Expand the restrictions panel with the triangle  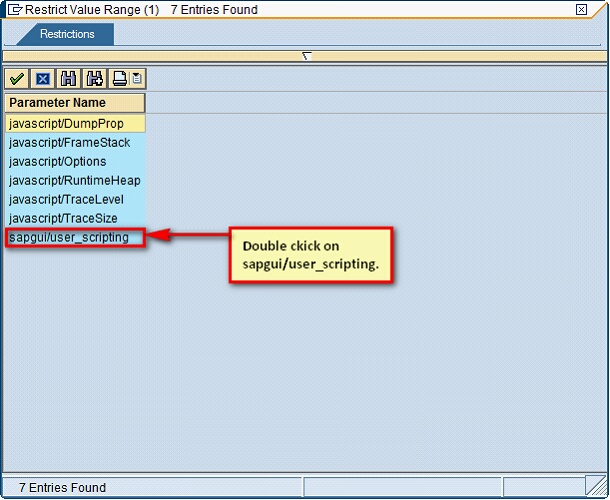pos(306,56)
